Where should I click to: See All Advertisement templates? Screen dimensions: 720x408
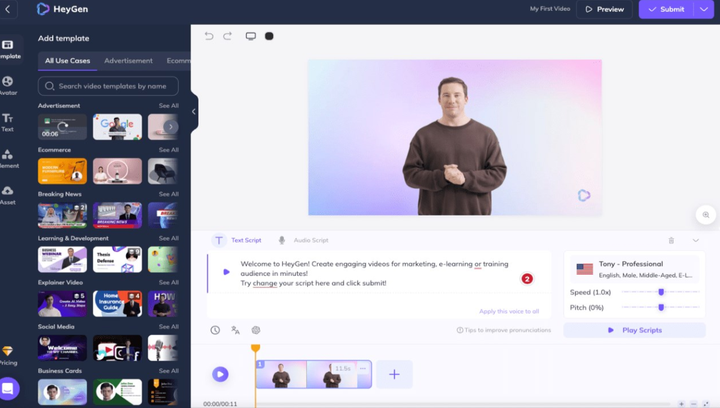(x=169, y=106)
